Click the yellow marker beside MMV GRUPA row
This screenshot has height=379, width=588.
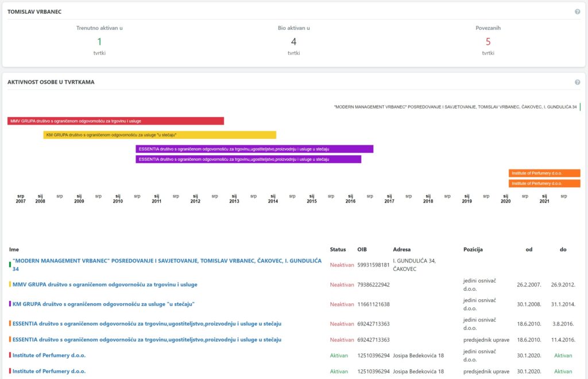point(10,284)
